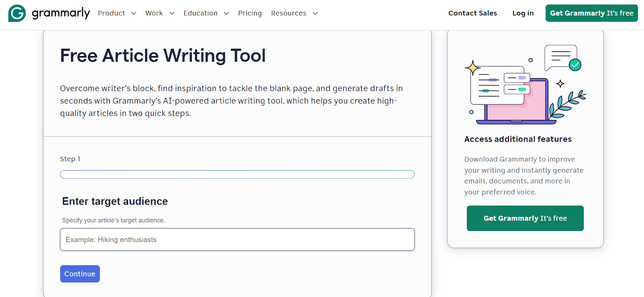Go to the Pricing page
Viewport: 644px width, 297px height.
coord(250,13)
